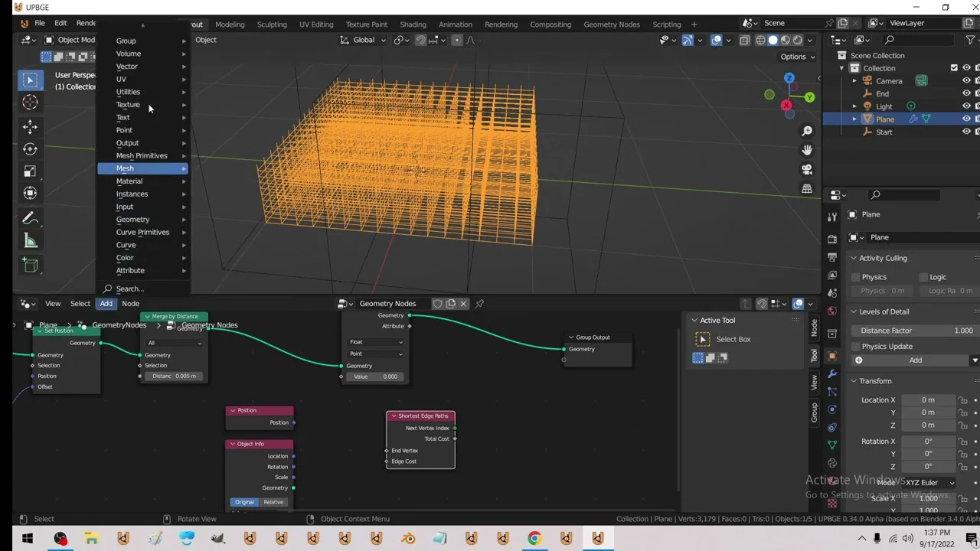Screen dimensions: 980x551
Task: Enable the Physics culling checkbox
Action: click(856, 277)
